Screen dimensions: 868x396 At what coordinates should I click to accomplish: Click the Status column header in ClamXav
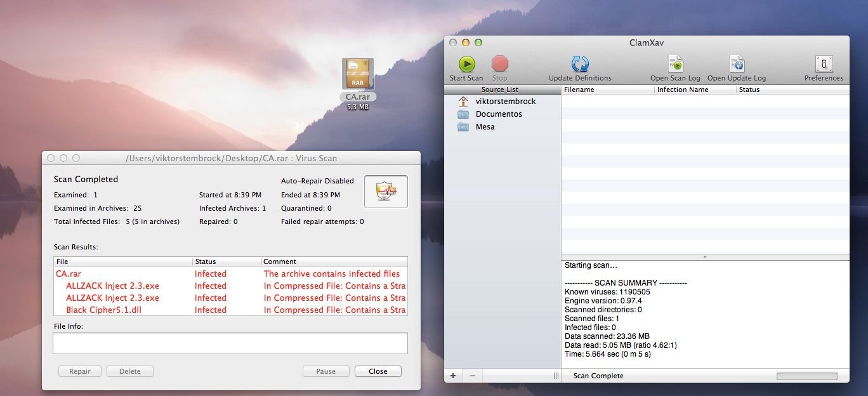point(792,89)
